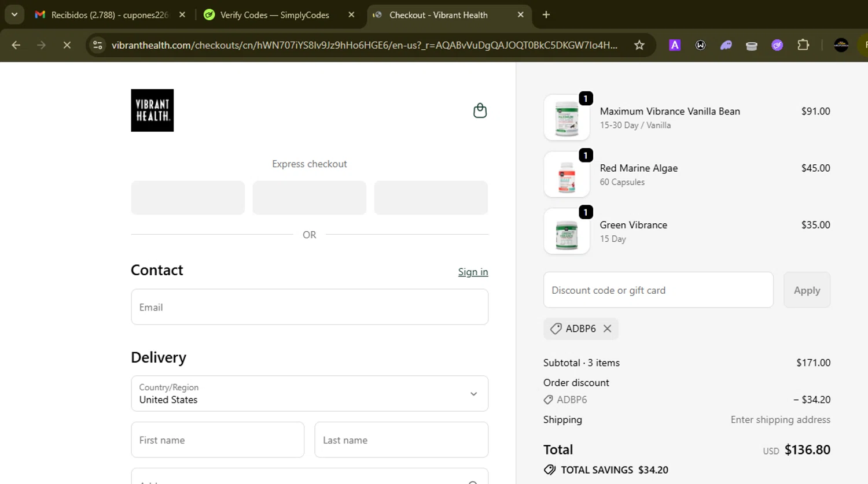Click the Apply discount button
Image resolution: width=868 pixels, height=484 pixels.
coord(807,290)
